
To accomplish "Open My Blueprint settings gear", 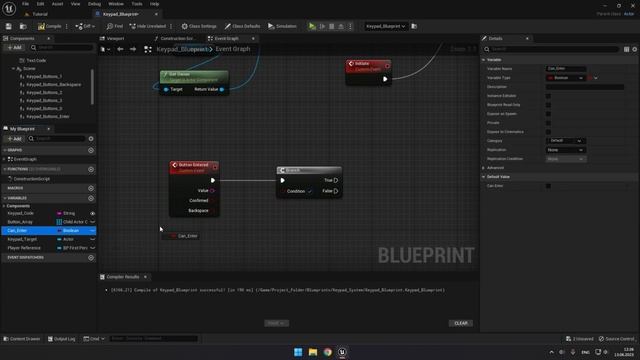I will [x=91, y=139].
